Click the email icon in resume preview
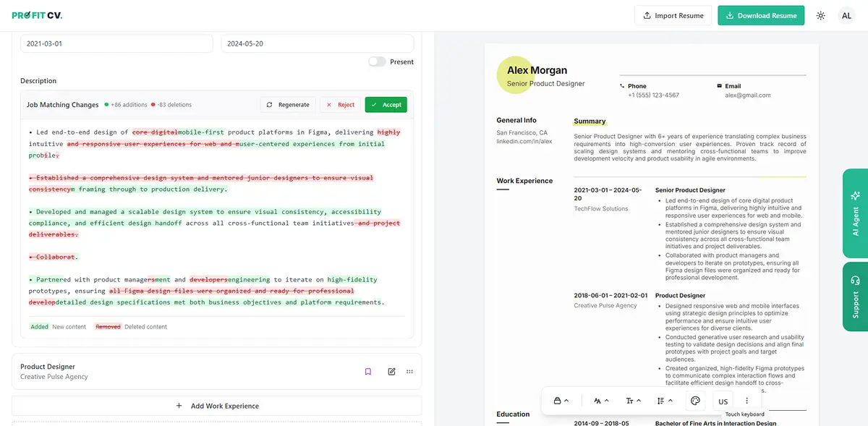The height and width of the screenshot is (426, 868). point(719,86)
